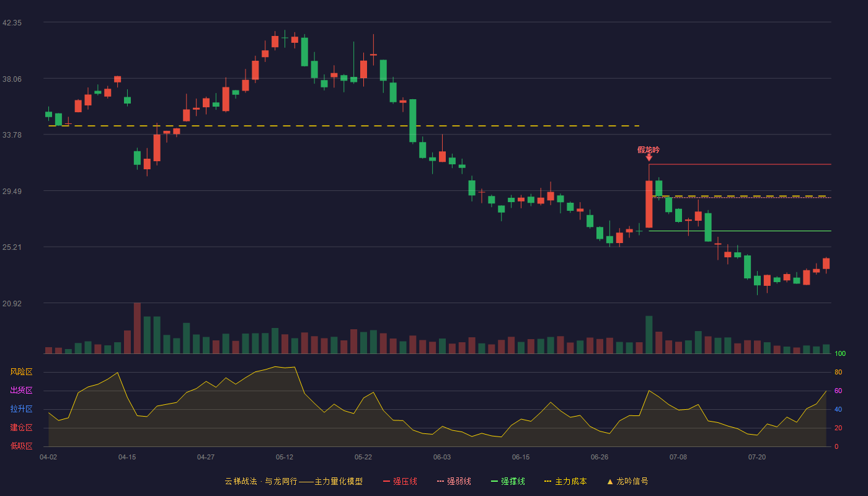The width and height of the screenshot is (868, 496).
Task: Toggle the 龙吟信号 triangle legend icon
Action: point(610,481)
